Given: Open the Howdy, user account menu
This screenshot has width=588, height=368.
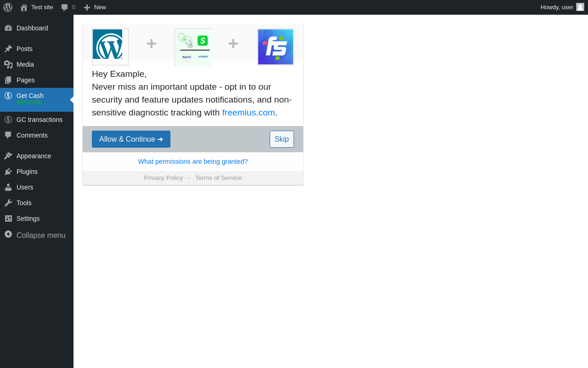Looking at the screenshot, I should click(x=562, y=7).
